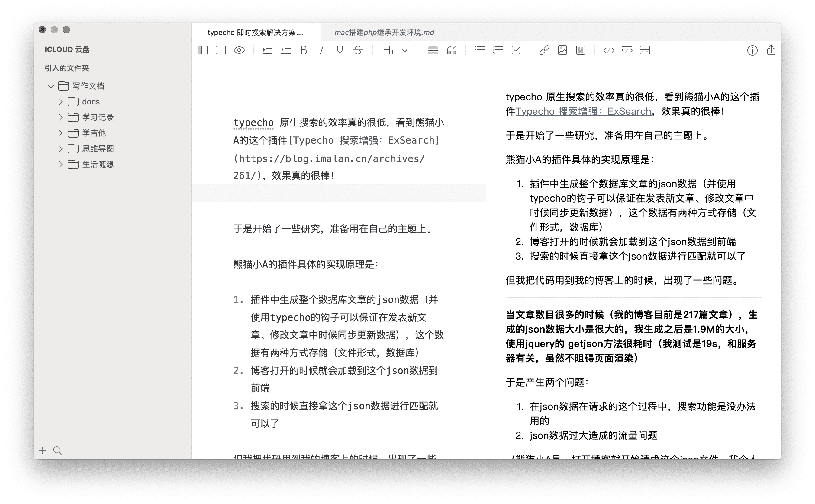
Task: Click the decrease indent icon
Action: [285, 50]
